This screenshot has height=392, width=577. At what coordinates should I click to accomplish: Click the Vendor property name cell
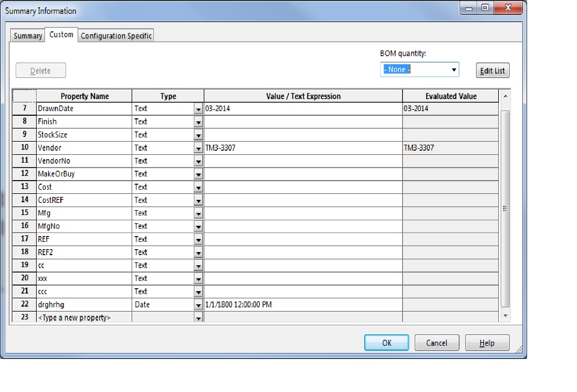84,148
